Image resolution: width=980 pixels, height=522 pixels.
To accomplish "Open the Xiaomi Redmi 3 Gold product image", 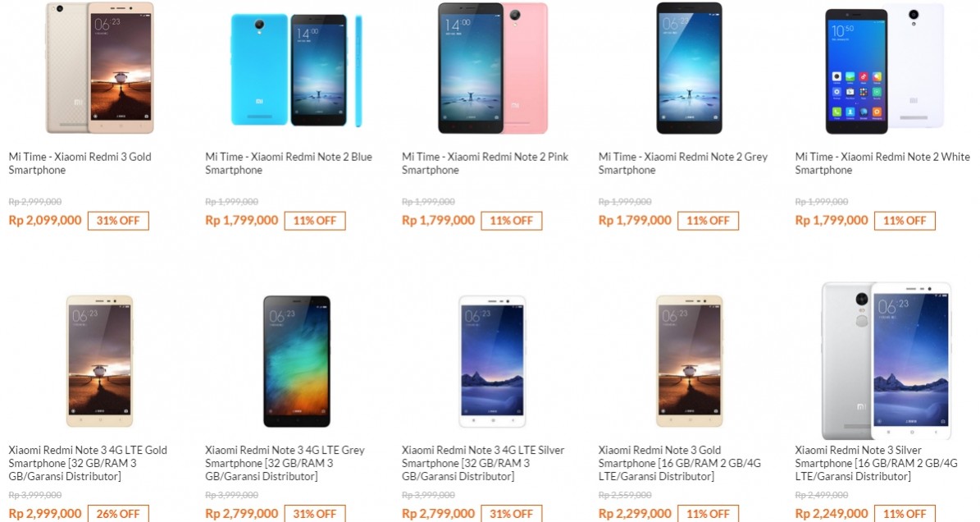I will click(x=100, y=67).
